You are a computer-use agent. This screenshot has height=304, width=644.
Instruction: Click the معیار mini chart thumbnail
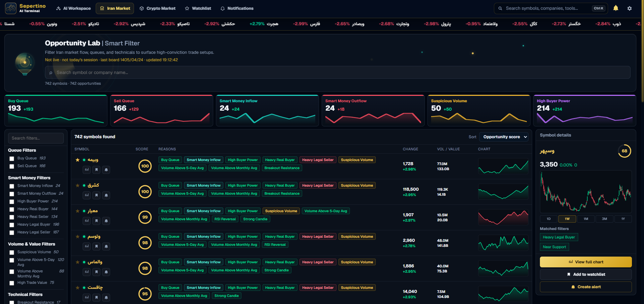503,217
